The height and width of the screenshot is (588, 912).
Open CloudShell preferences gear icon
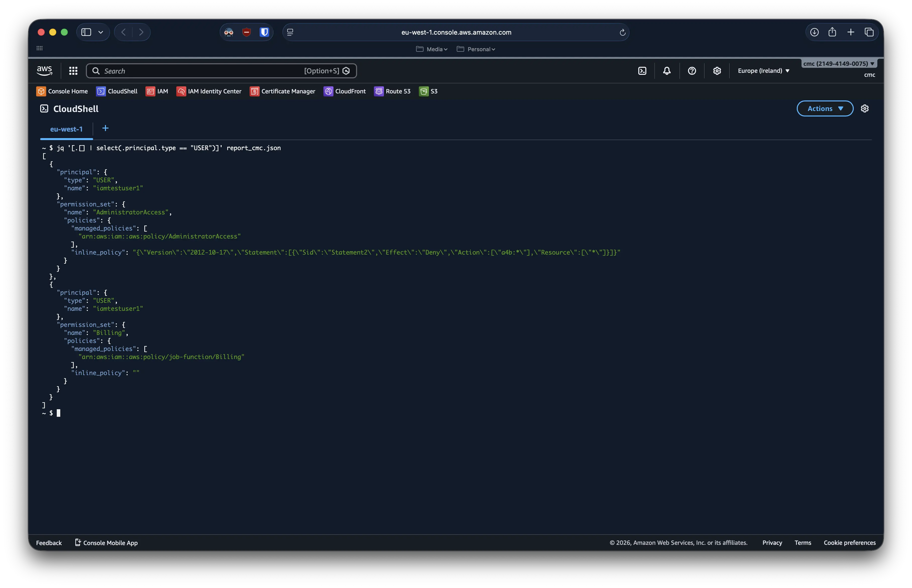tap(865, 108)
